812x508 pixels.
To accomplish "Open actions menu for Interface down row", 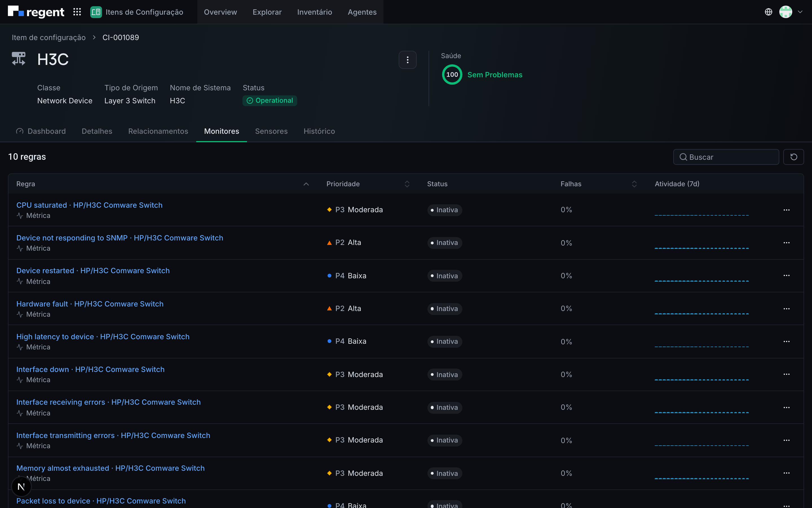I will (x=787, y=374).
